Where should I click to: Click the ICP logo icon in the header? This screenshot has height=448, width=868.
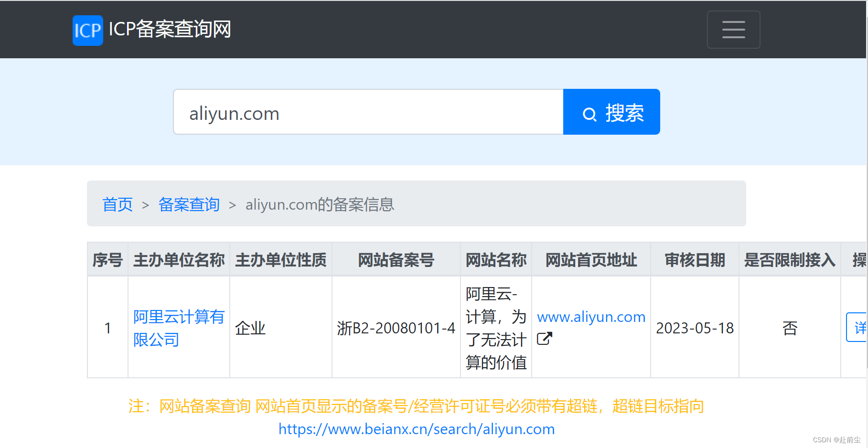(x=87, y=30)
